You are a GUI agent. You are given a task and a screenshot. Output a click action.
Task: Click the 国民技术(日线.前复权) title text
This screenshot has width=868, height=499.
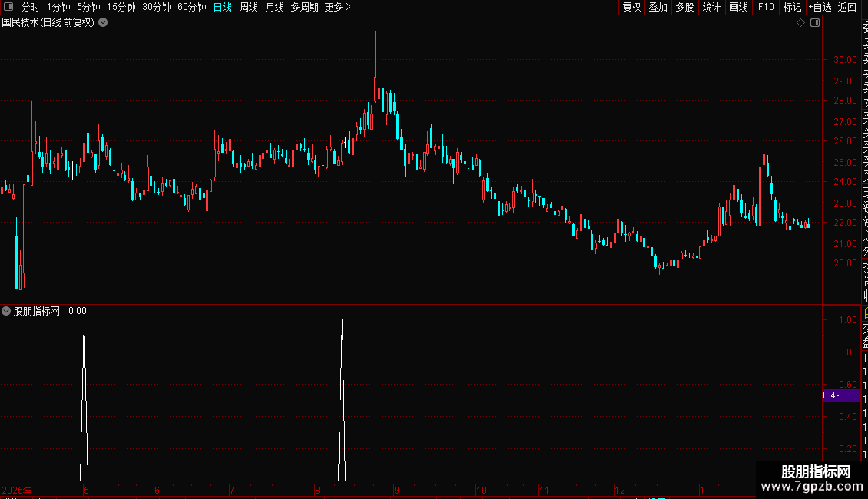coord(48,23)
